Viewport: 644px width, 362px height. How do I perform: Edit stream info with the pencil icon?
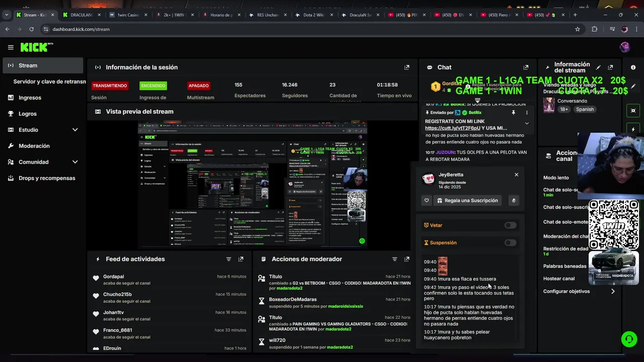click(598, 67)
